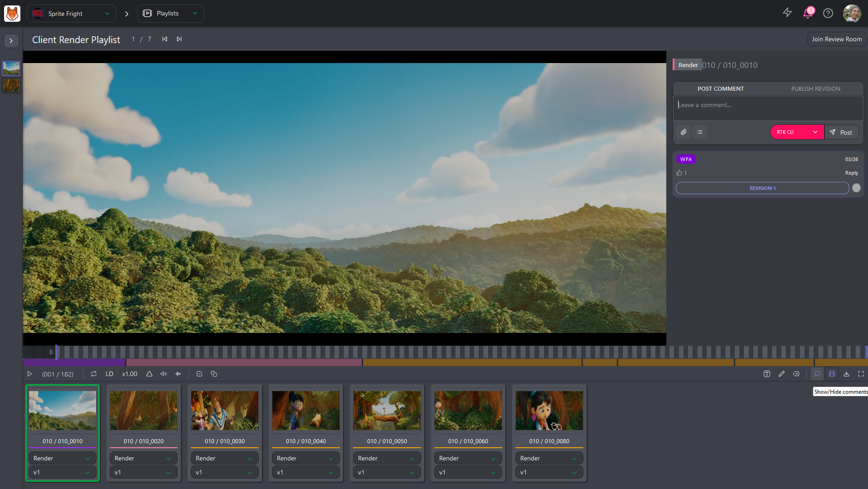Image resolution: width=868 pixels, height=489 pixels.
Task: Select the 010_0040 shot thumbnail
Action: [x=306, y=410]
